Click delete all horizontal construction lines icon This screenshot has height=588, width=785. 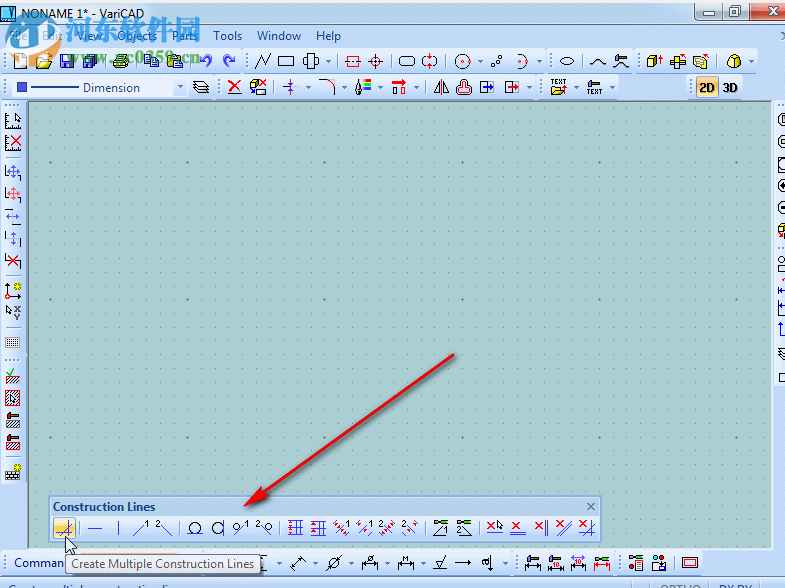[x=517, y=528]
